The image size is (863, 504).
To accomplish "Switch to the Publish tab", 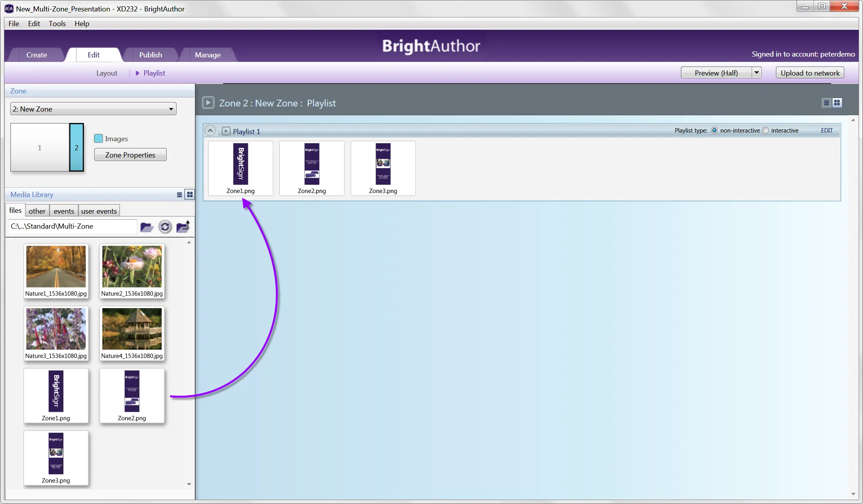I will coord(150,55).
